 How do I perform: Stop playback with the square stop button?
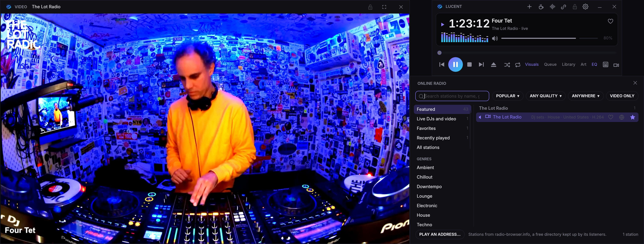point(469,64)
